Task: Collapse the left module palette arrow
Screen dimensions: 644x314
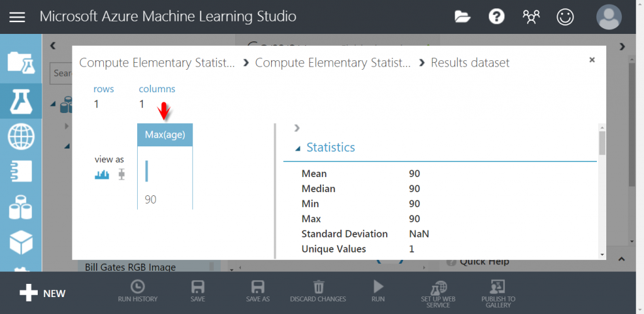Action: pos(53,46)
